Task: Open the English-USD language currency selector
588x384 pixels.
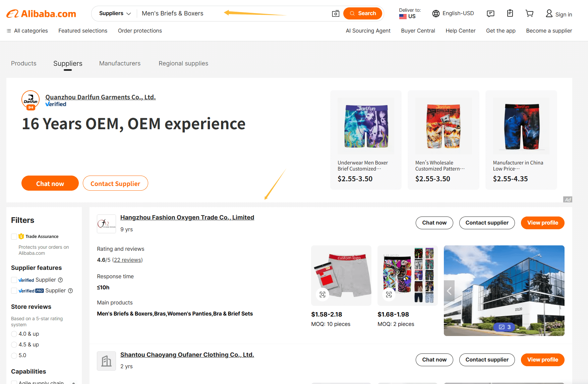Action: (x=453, y=13)
